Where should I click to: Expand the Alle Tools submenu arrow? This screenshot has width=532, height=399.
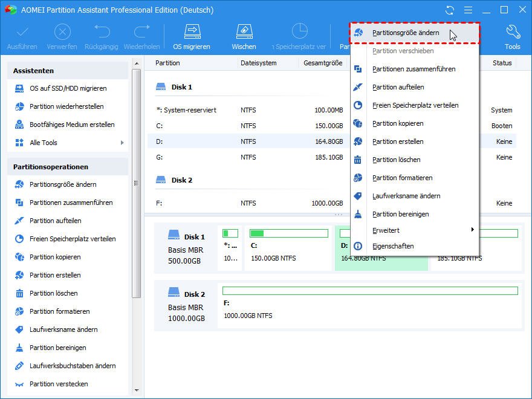click(x=122, y=143)
